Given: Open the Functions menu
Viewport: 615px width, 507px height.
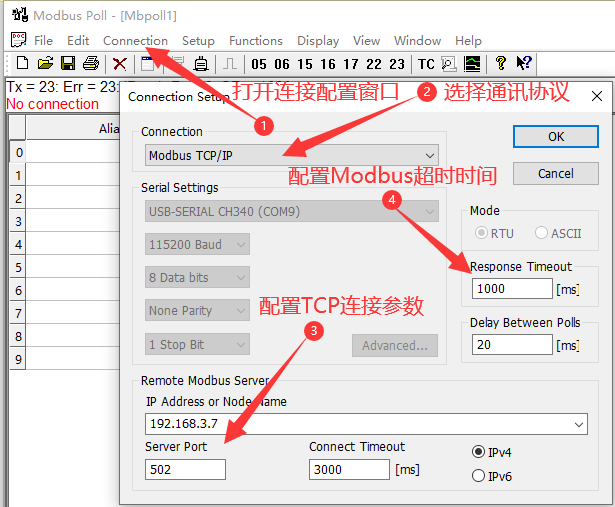Looking at the screenshot, I should coord(256,40).
